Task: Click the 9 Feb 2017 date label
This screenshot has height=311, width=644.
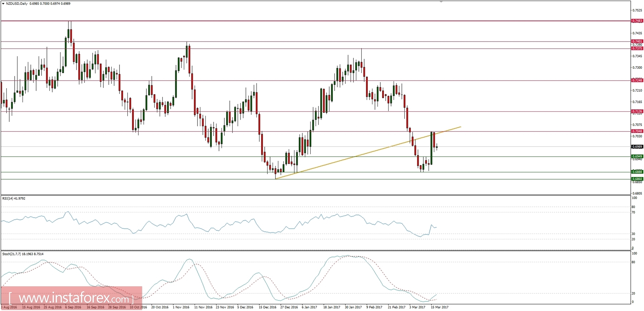Action: coord(374,307)
